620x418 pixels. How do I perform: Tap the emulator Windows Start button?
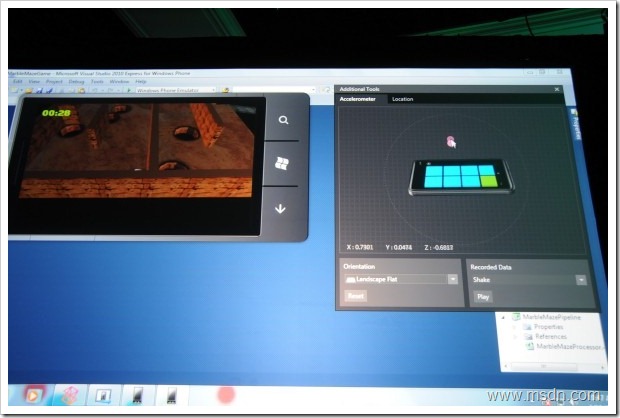click(x=282, y=163)
